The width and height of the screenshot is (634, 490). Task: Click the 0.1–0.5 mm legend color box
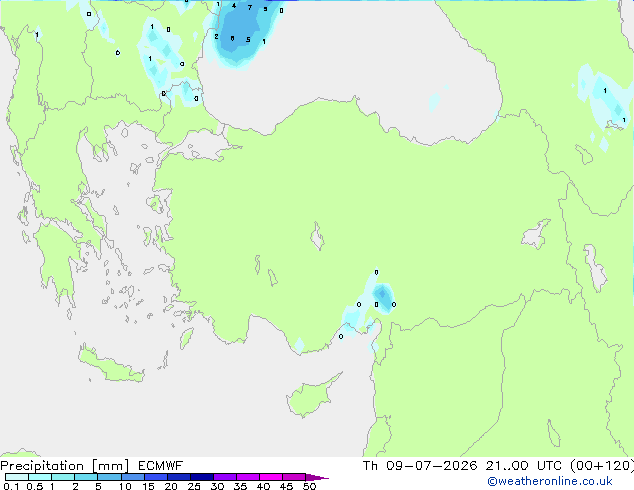coord(17,477)
